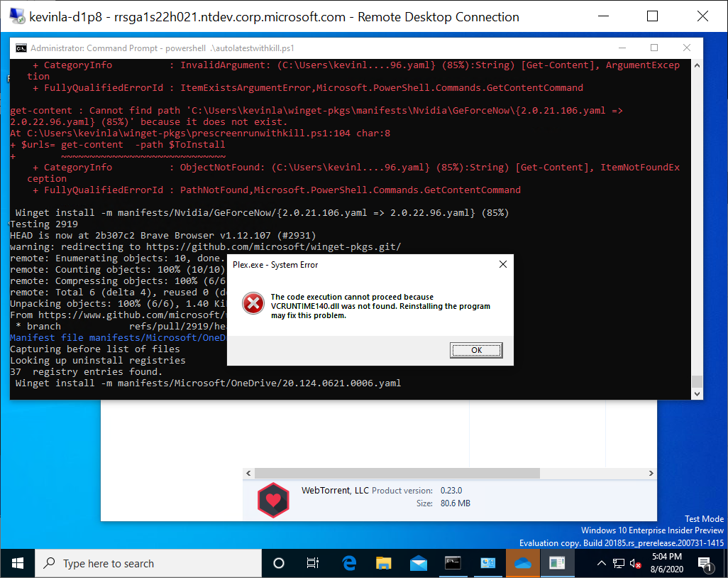This screenshot has height=578, width=728.
Task: Open the clock showing 5:04 PM
Action: coord(667,562)
